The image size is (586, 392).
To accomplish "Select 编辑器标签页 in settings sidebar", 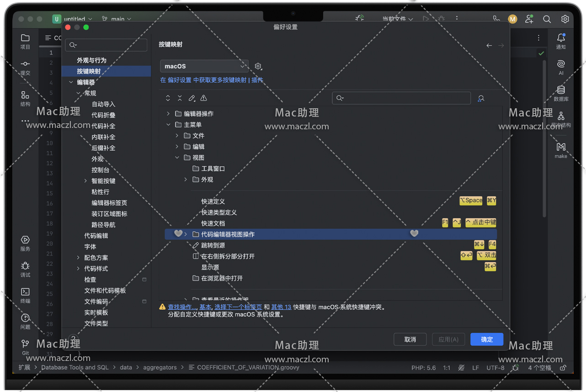I will (x=109, y=203).
